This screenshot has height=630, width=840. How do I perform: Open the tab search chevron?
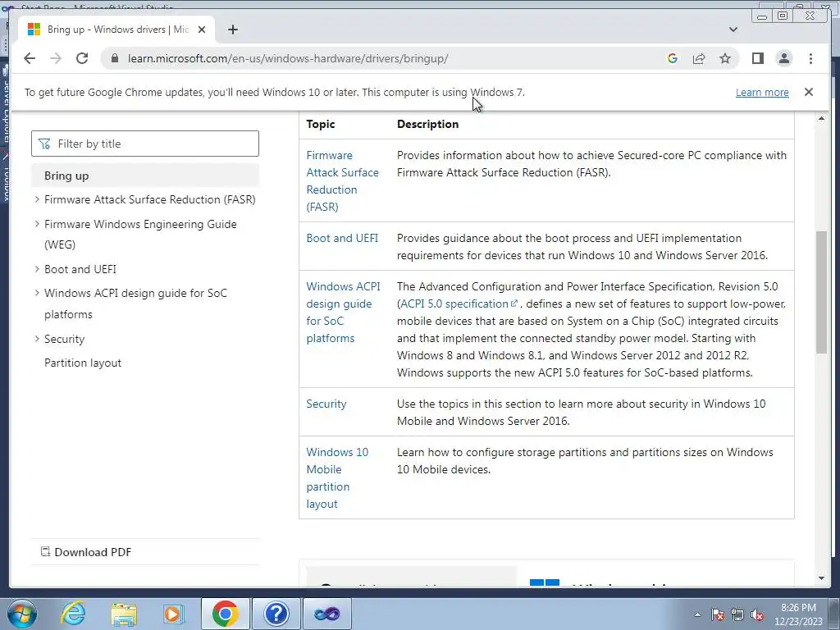click(x=733, y=30)
